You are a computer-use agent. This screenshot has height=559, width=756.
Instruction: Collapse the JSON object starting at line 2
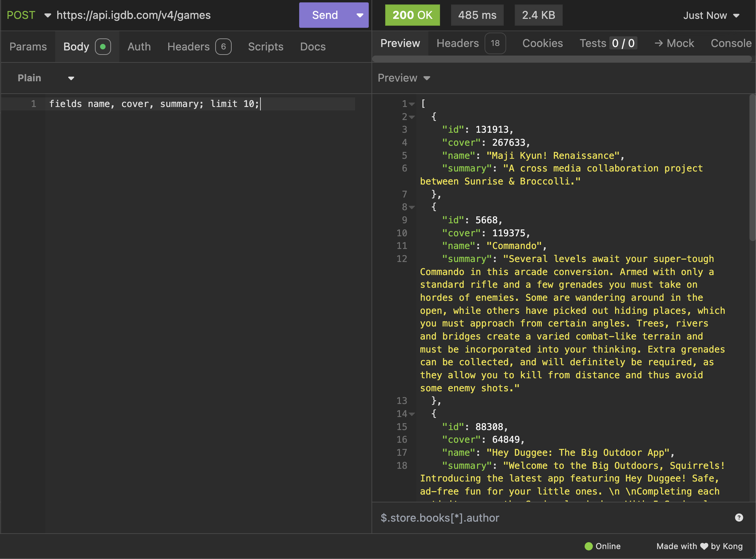[412, 117]
